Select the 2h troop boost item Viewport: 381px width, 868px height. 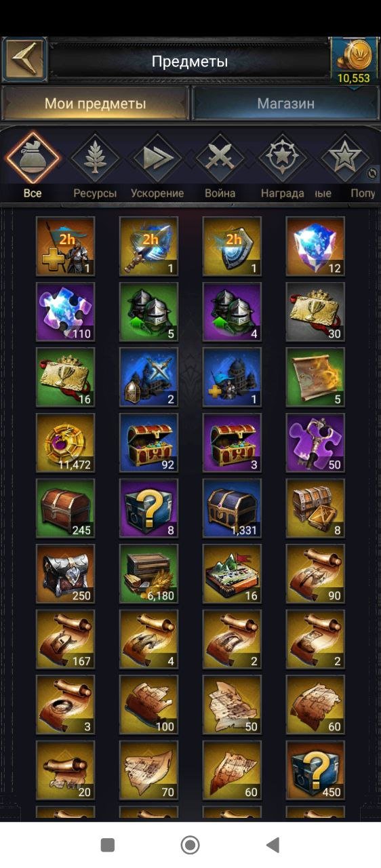(65, 246)
